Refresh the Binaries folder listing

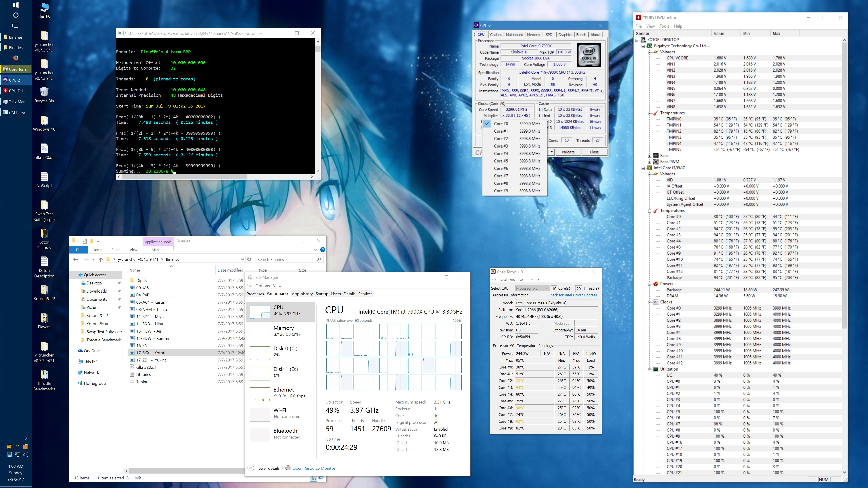[x=249, y=259]
